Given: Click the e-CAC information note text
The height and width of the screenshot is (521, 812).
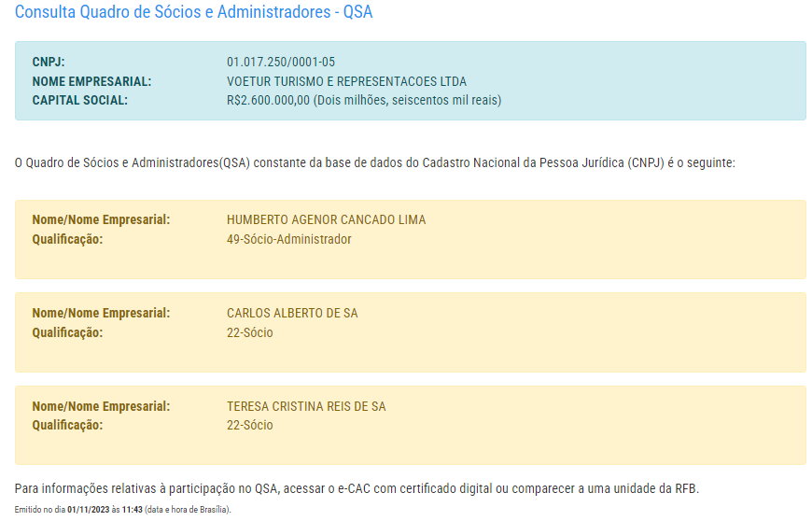Looking at the screenshot, I should tap(357, 488).
